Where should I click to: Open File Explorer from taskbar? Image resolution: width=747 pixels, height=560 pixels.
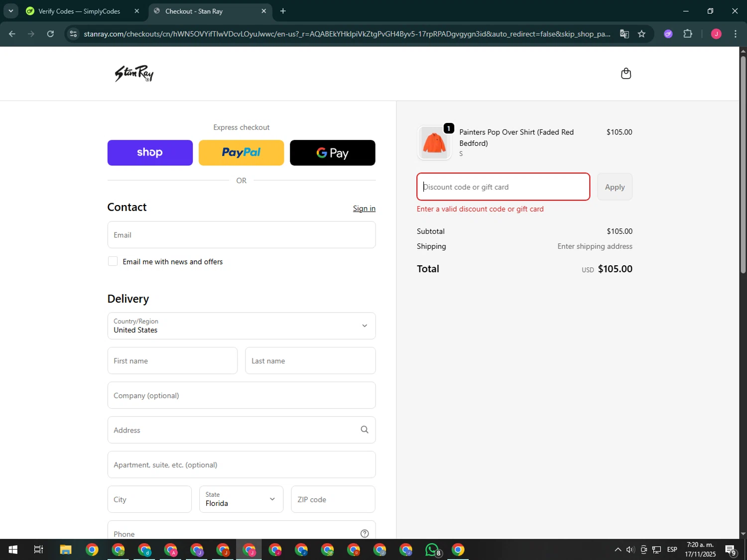click(x=66, y=550)
